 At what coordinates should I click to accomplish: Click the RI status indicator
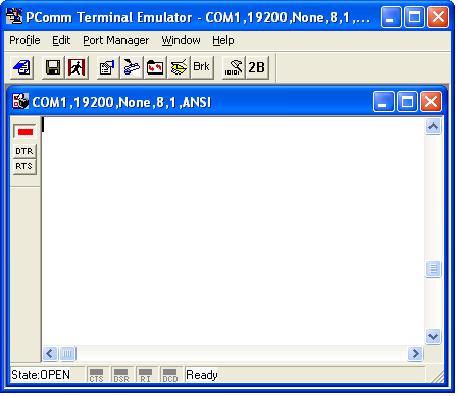pyautogui.click(x=145, y=375)
